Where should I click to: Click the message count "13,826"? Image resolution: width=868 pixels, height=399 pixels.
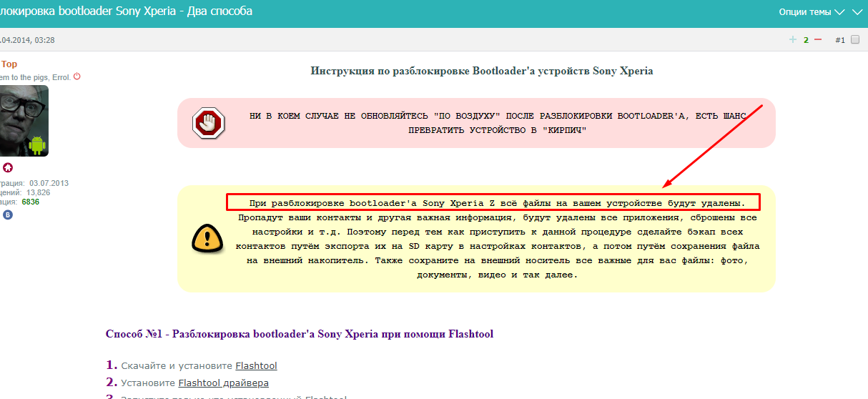pyautogui.click(x=38, y=193)
